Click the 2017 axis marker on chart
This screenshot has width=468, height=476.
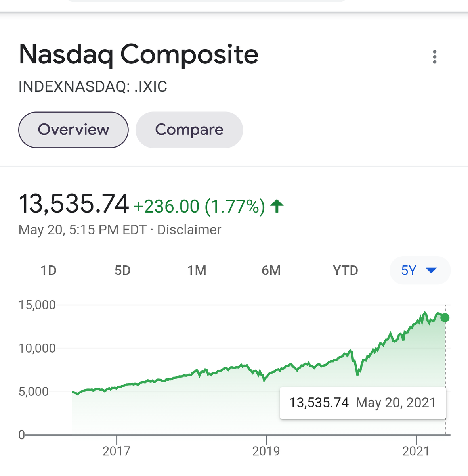[x=116, y=451]
